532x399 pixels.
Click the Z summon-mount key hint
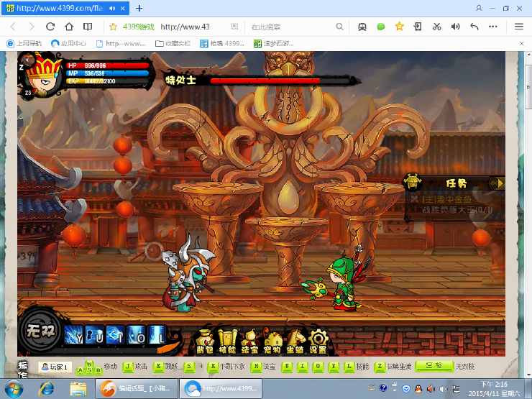tap(380, 367)
